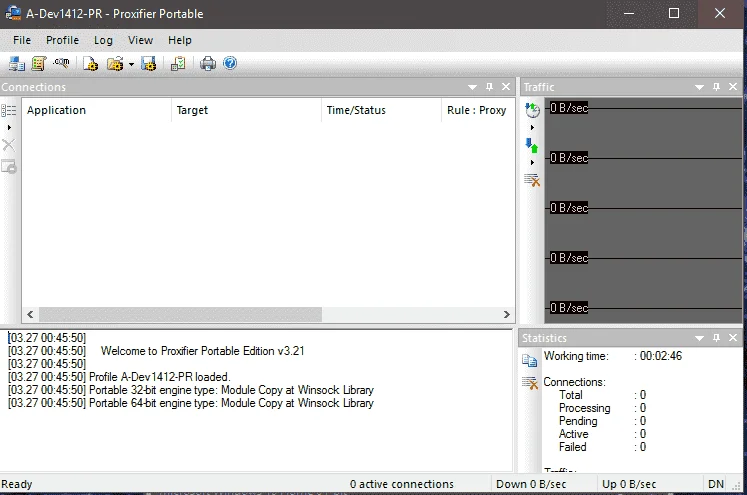Close the Traffic panel
Viewport: 747px width, 495px height.
(x=733, y=87)
